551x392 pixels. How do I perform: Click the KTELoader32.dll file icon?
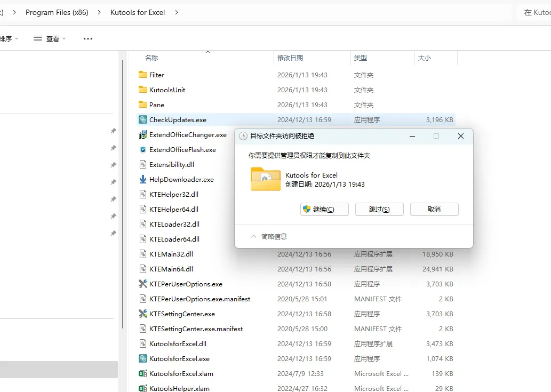click(x=142, y=224)
